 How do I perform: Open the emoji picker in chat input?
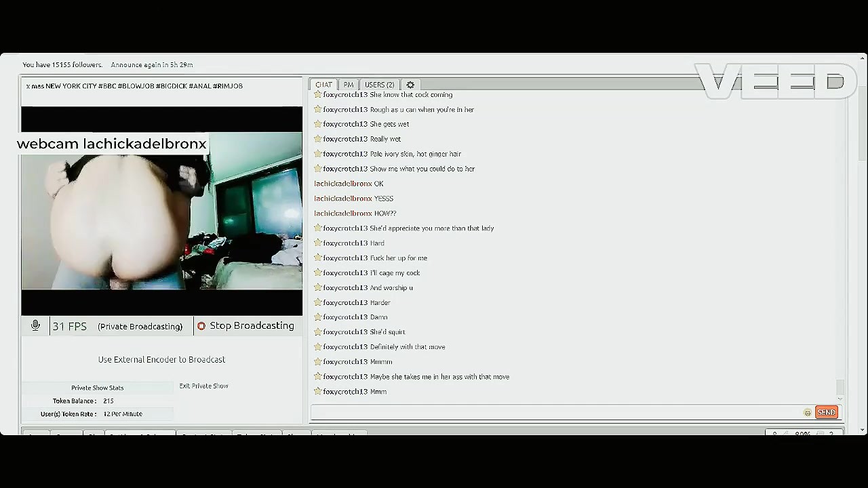(x=807, y=413)
